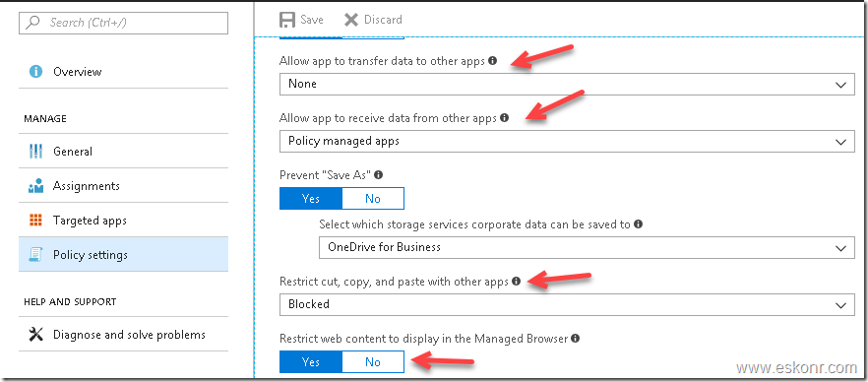
Task: Click the Discard button label
Action: [x=383, y=20]
